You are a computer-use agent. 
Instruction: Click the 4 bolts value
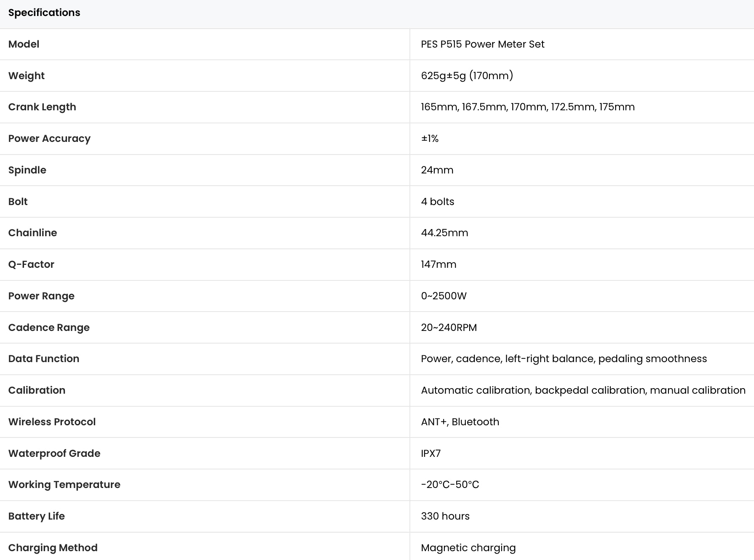[437, 202]
